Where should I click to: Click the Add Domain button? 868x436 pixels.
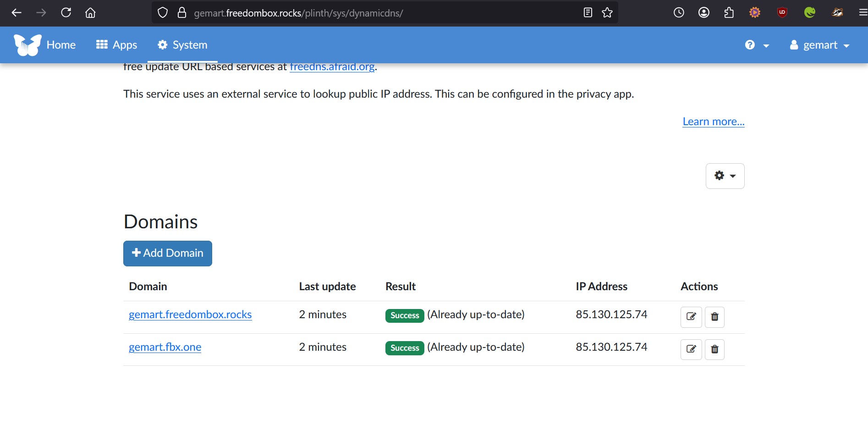pyautogui.click(x=168, y=254)
